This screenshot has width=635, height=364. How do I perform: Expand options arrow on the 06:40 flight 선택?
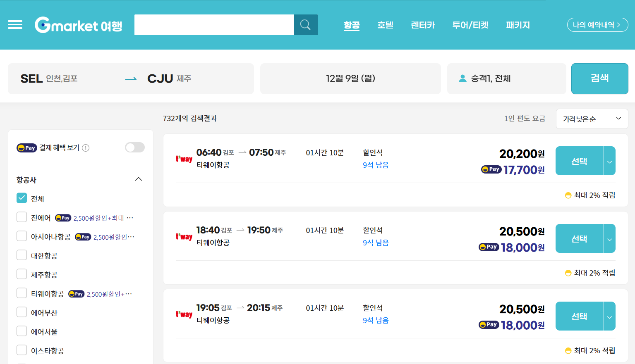pos(609,161)
